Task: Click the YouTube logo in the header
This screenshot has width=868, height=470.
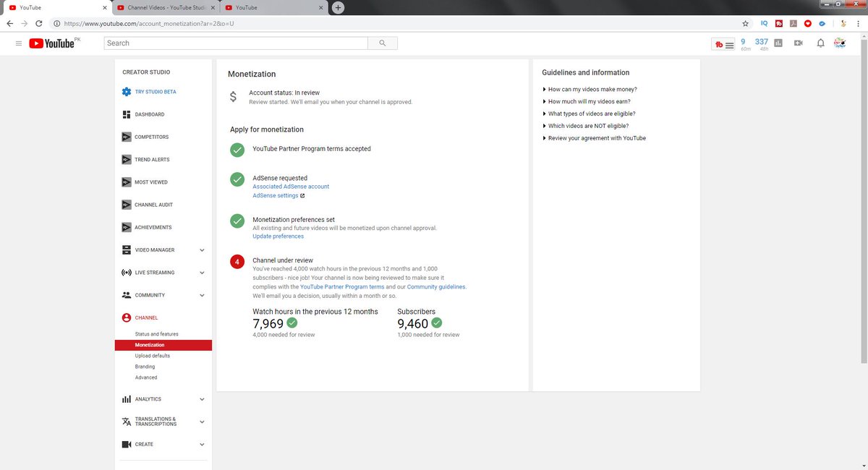Action: point(52,43)
